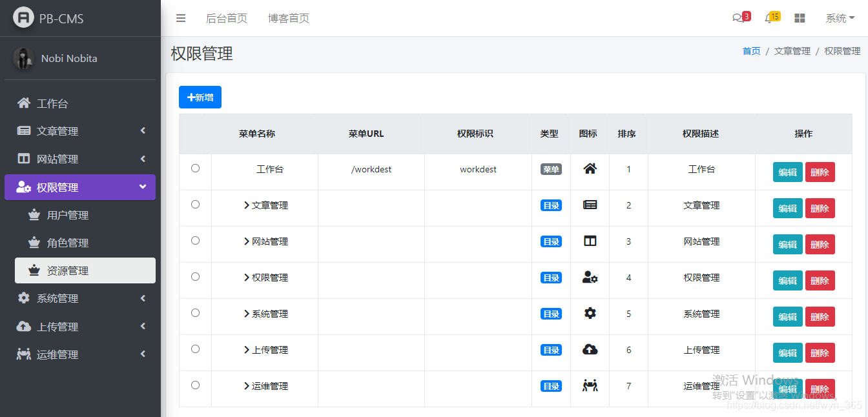This screenshot has height=417, width=868.
Task: Click the cloud upload icon in table
Action: pos(590,350)
